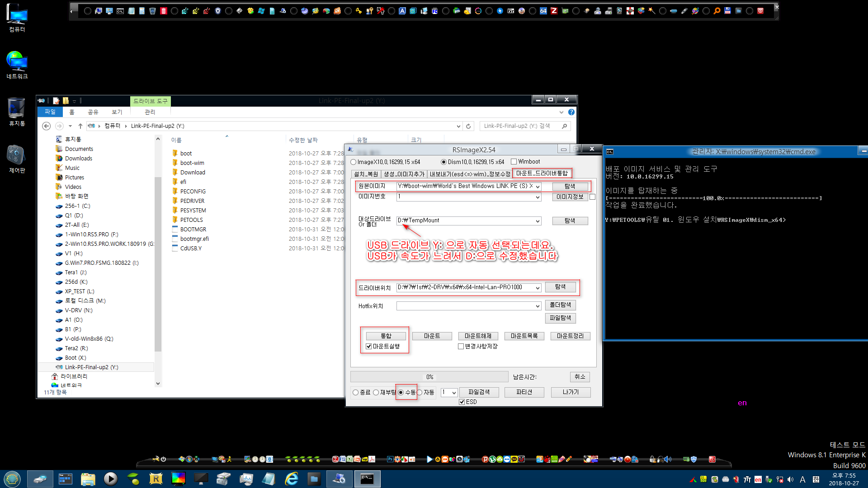The height and width of the screenshot is (488, 868).
Task: Click the blue 64 icon in top dock
Action: click(543, 11)
